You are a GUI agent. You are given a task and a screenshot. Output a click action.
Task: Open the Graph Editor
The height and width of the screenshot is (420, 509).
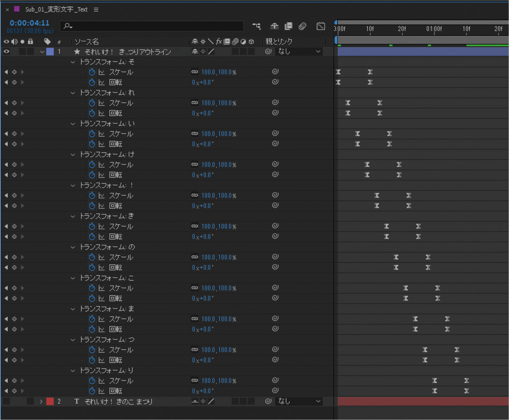(x=320, y=26)
